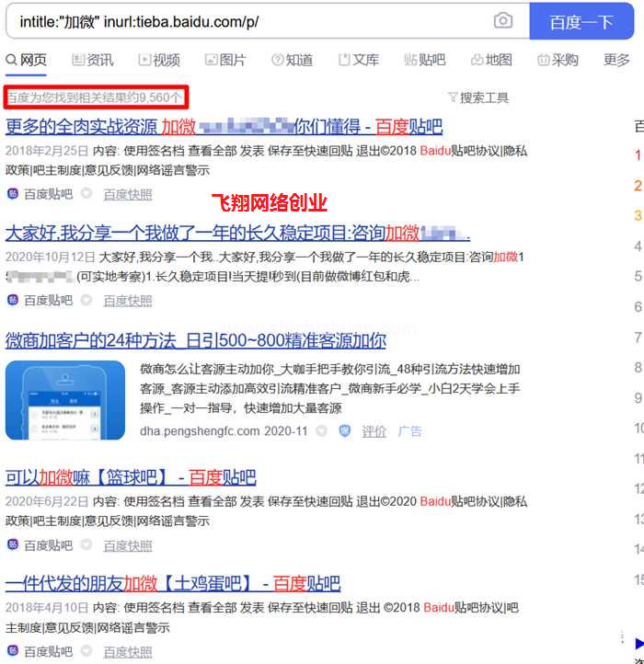Click the 评价 link in the ad result
The width and height of the screenshot is (644, 664).
tap(374, 430)
